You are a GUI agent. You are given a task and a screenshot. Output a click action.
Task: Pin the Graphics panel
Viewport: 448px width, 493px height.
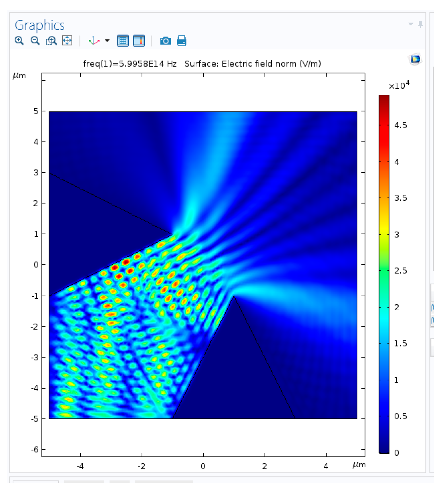point(420,24)
